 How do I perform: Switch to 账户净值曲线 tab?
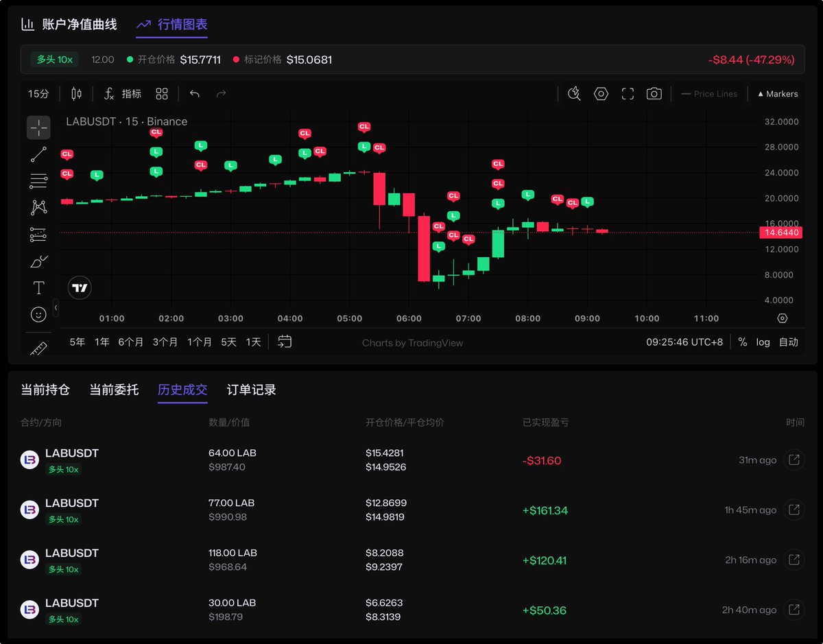click(x=69, y=25)
